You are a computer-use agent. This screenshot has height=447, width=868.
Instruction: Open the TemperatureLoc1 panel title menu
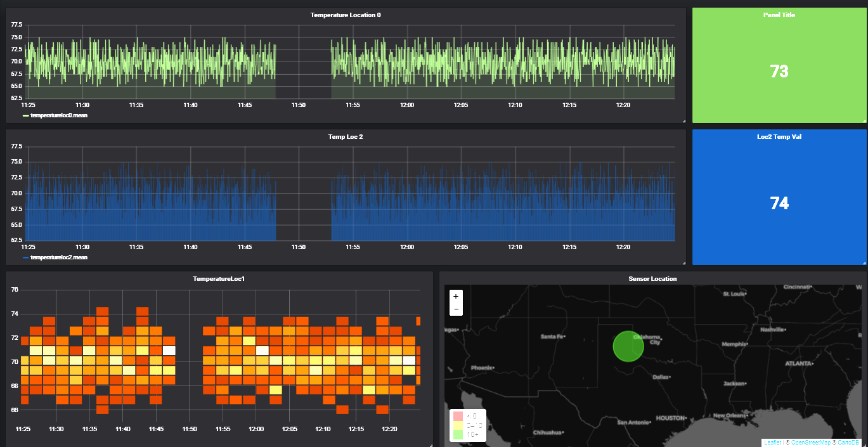click(219, 279)
